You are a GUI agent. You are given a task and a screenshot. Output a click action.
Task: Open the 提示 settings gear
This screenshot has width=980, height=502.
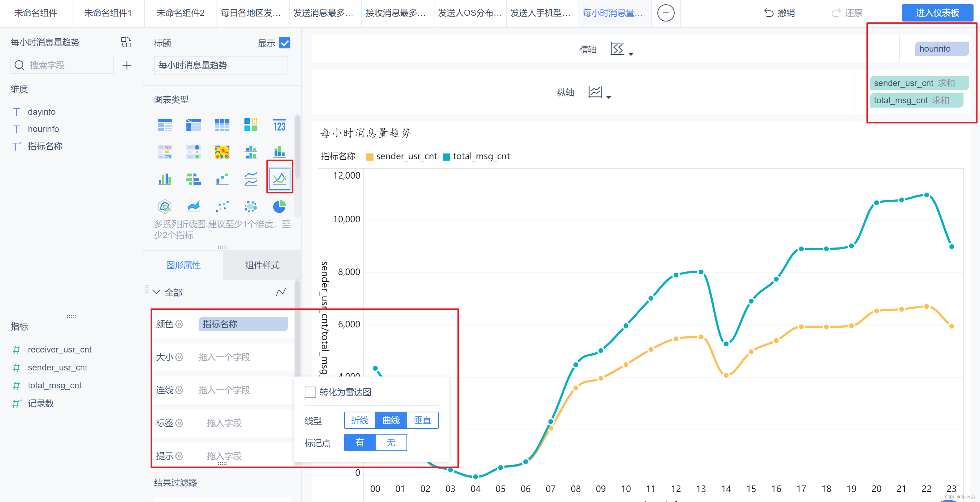tap(180, 456)
